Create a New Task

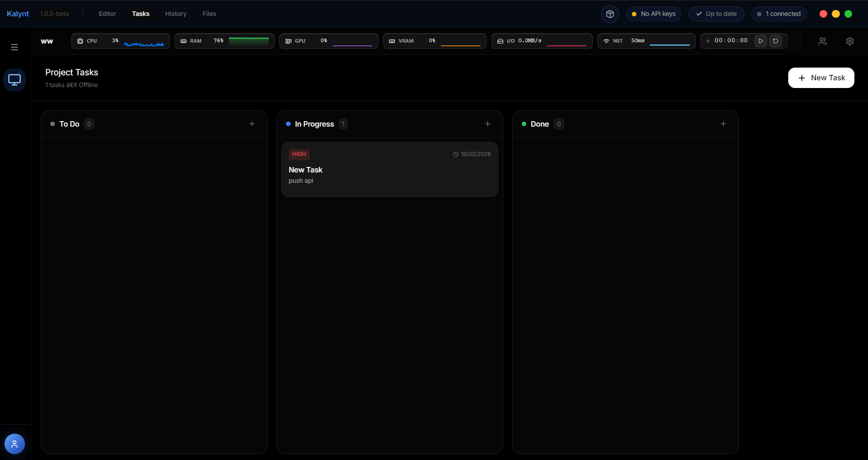(x=821, y=78)
